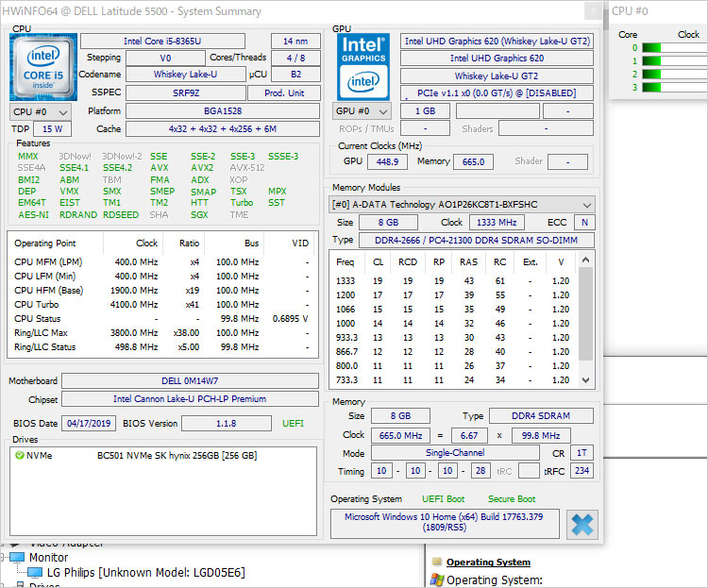Click the Operating System link heading
Viewport: 708px width, 588px height.
[488, 563]
